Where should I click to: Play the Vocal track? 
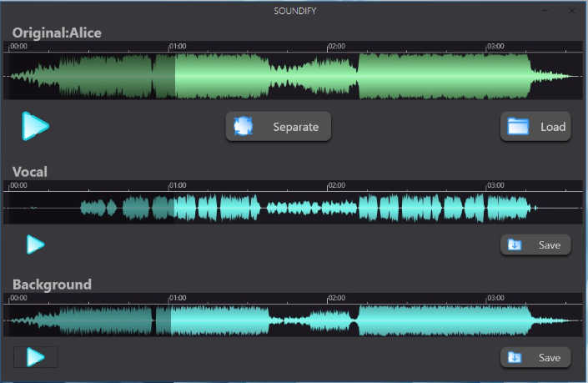36,244
